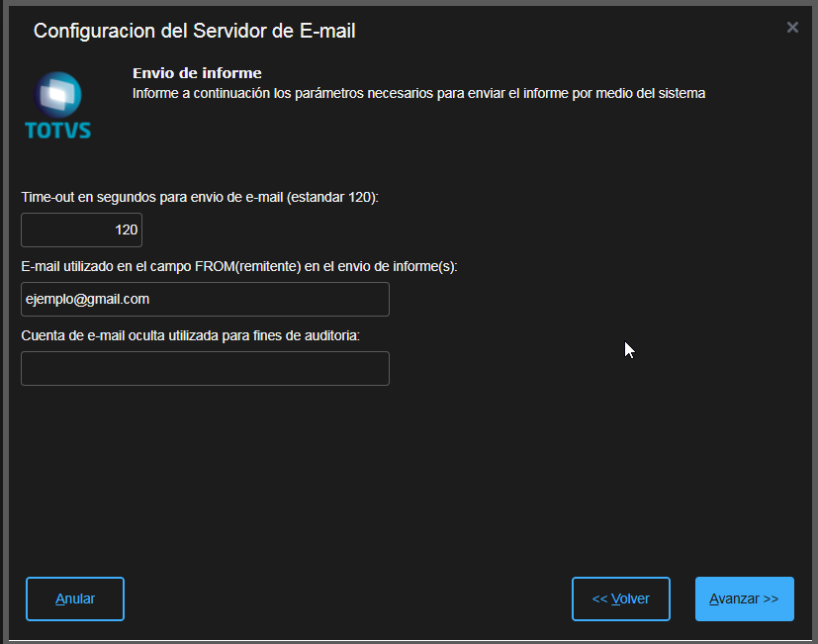Go back using the << Volver button
Viewport: 818px width, 644px height.
[x=620, y=598]
